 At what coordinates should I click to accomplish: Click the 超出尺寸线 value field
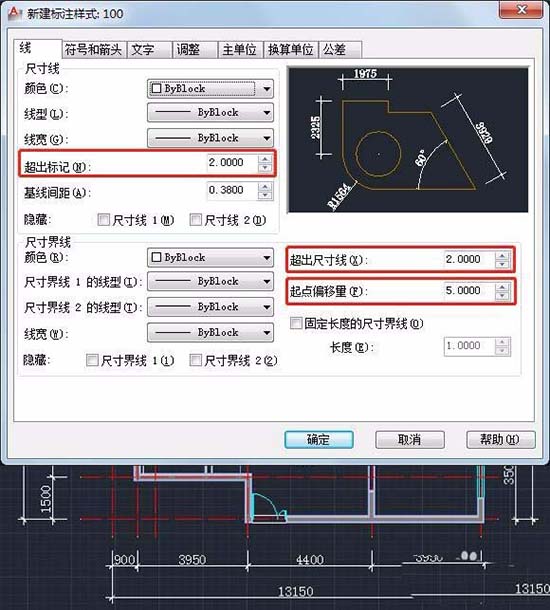469,259
